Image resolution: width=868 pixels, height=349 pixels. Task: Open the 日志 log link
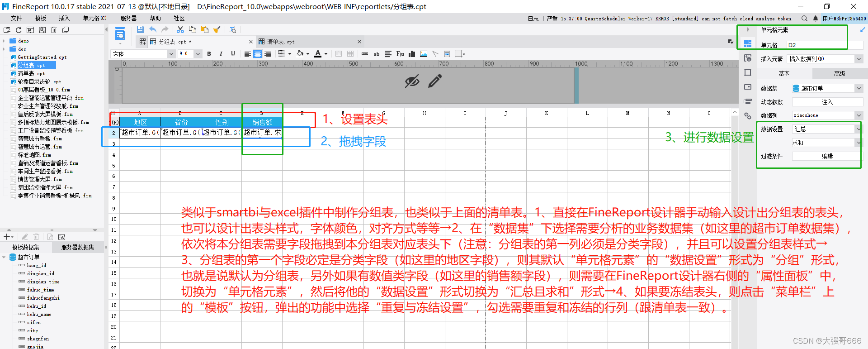click(x=533, y=19)
